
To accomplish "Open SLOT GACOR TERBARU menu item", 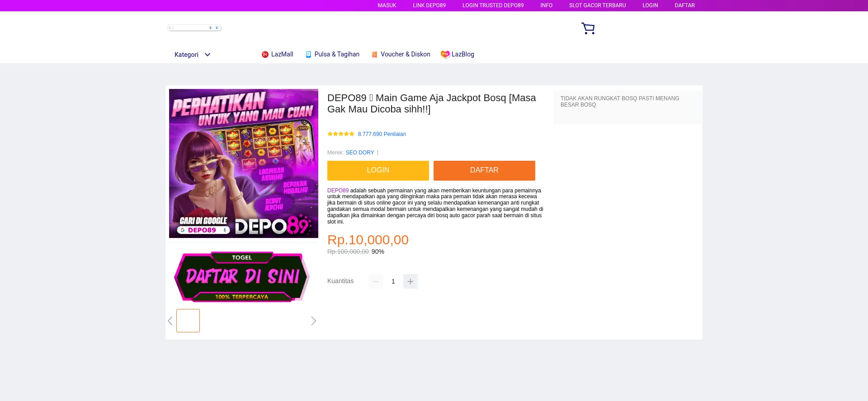I will [597, 5].
